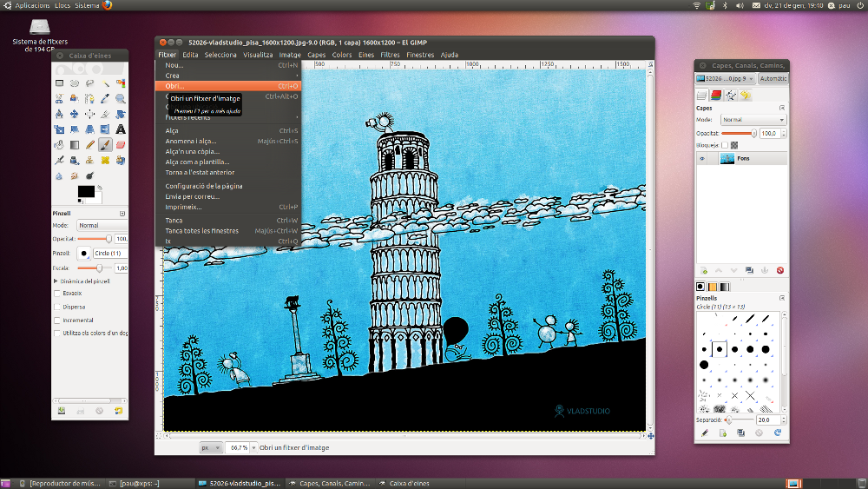Viewport: 868px width, 489px height.
Task: Open the Colors menu
Action: tap(341, 55)
